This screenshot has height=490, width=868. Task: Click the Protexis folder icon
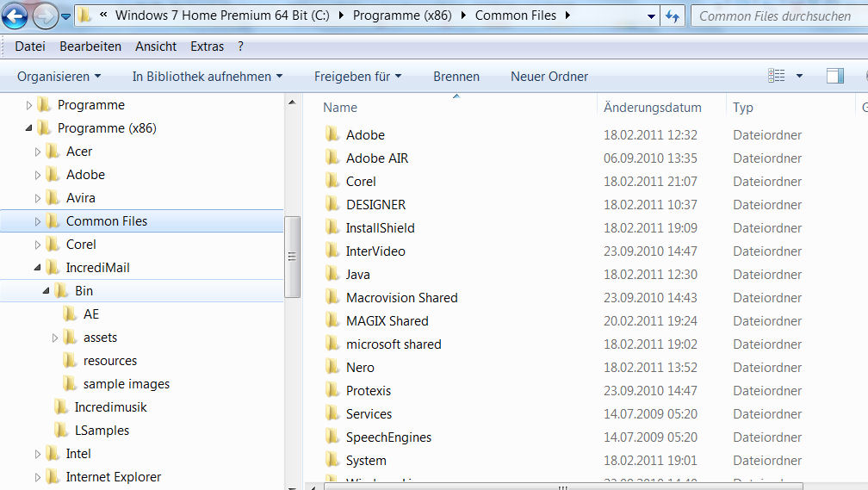pos(332,390)
